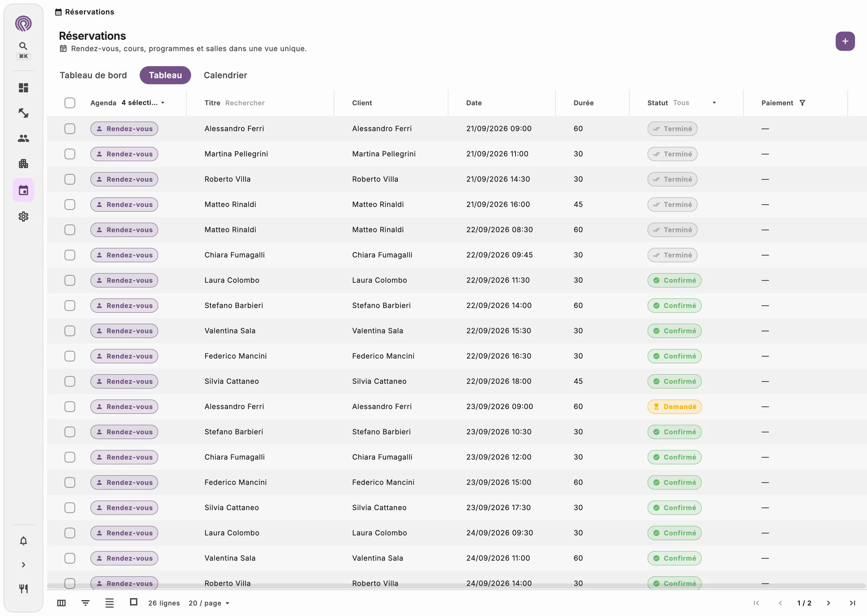Viewport: 867px width, 616px height.
Task: Jump to the last page of results
Action: click(852, 603)
